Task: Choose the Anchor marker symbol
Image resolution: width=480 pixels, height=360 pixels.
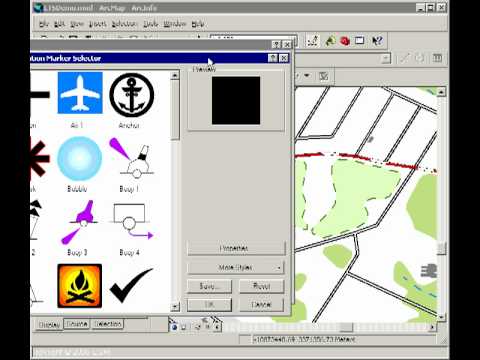Action: click(x=132, y=95)
